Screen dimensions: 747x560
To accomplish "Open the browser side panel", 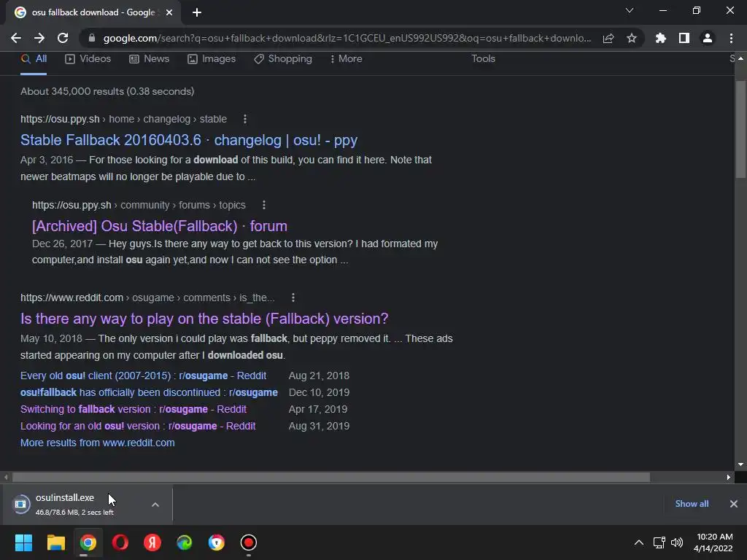I will 684,38.
